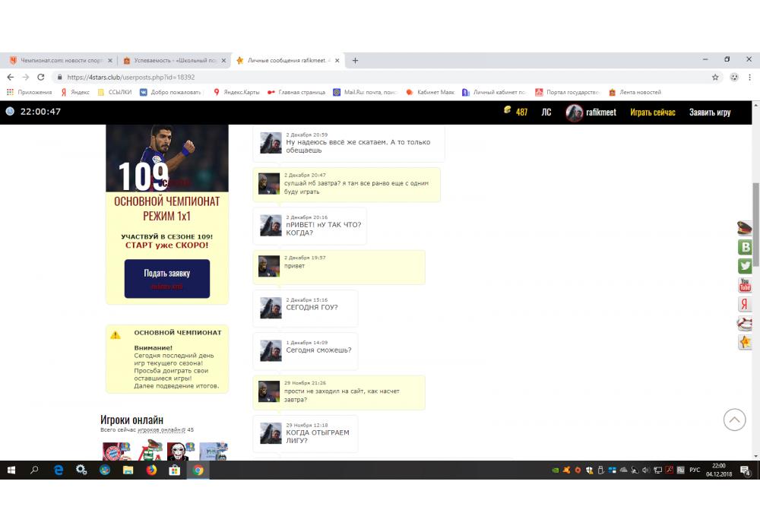
Task: Open the VK share icon on sidebar
Action: (745, 247)
